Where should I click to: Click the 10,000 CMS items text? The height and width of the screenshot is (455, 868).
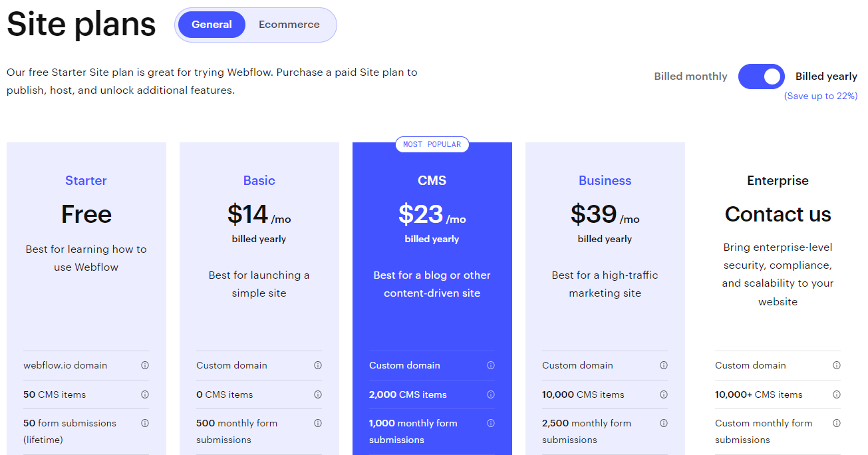click(583, 394)
